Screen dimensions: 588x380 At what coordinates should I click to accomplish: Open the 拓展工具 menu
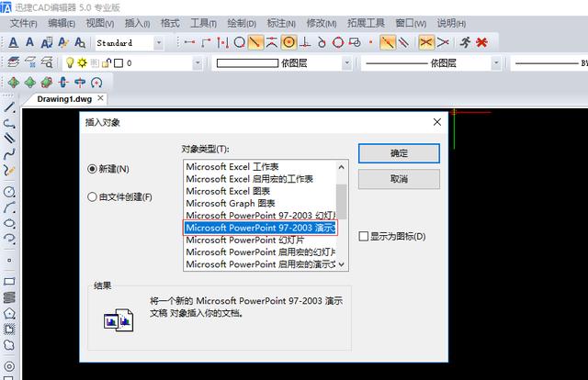tap(366, 23)
